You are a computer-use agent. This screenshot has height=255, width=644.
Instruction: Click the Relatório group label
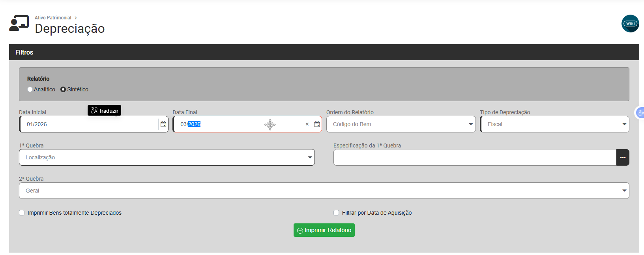click(x=38, y=79)
